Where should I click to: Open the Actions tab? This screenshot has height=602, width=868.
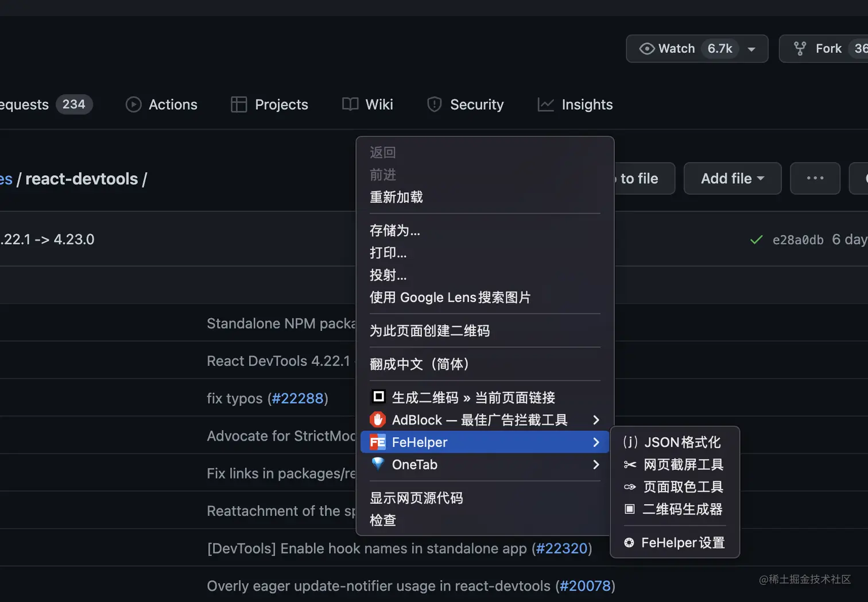click(161, 105)
